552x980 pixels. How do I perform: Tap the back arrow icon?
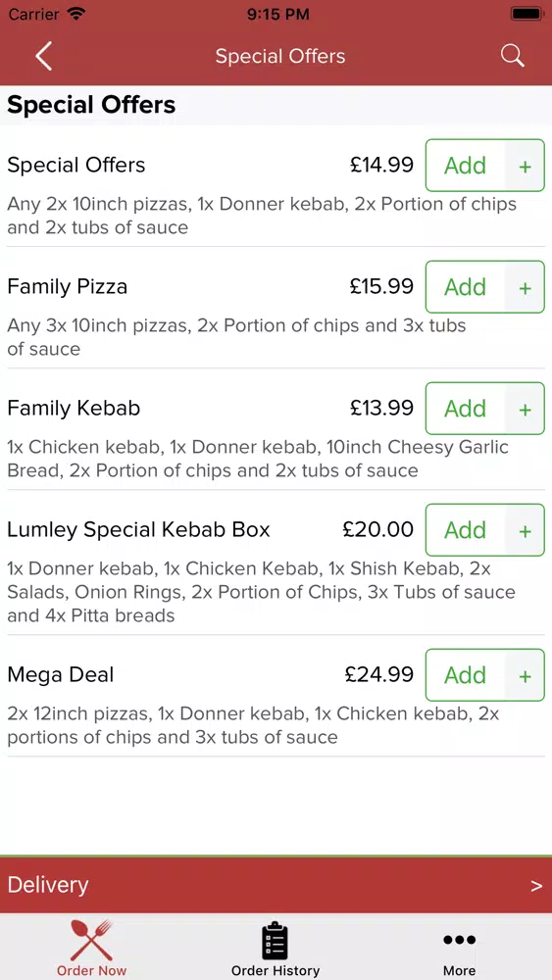pyautogui.click(x=43, y=56)
